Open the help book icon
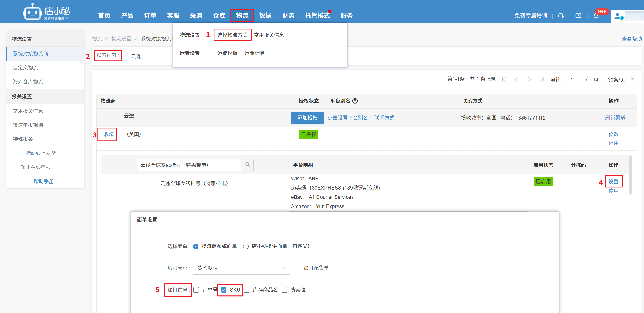 click(578, 16)
